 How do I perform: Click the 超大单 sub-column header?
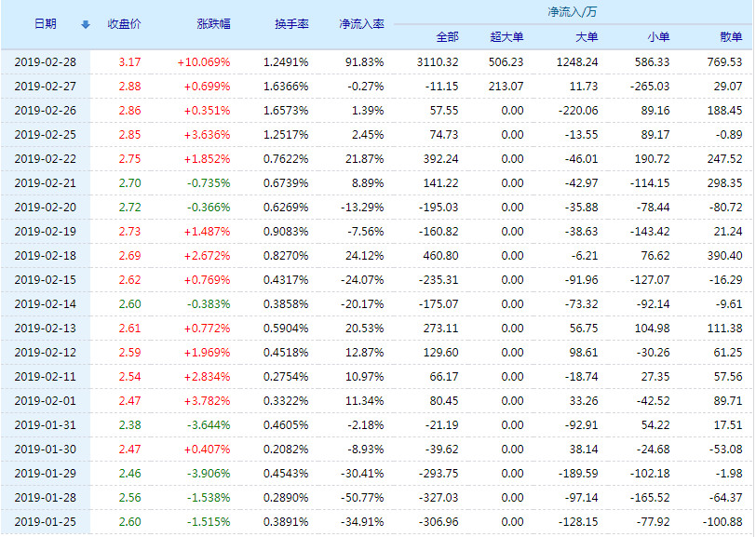point(507,37)
